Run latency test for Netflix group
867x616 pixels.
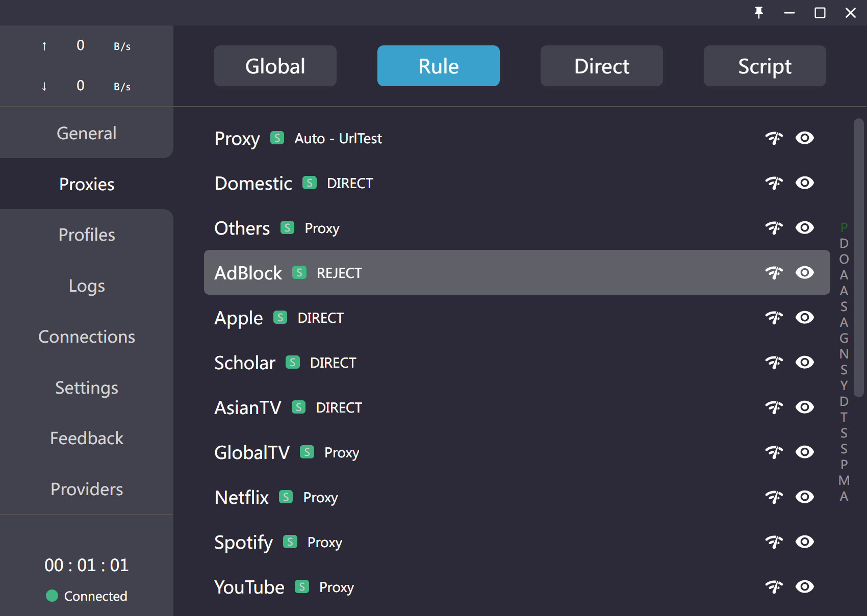click(774, 497)
